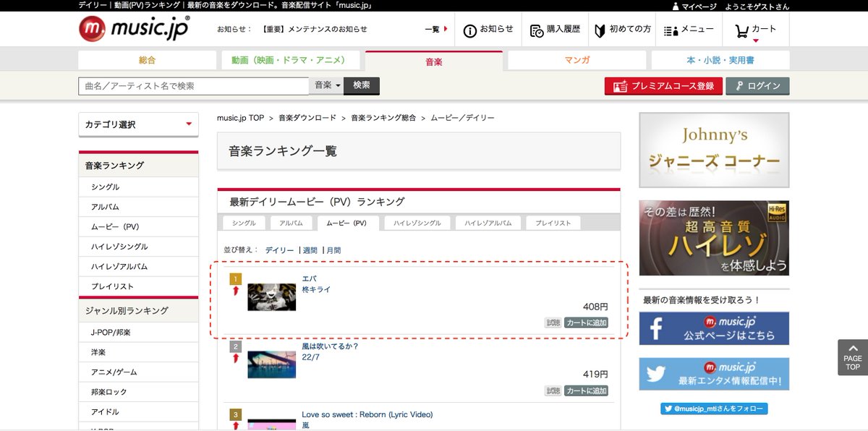Click 風は吹いてるか？ thumbnail

(271, 364)
